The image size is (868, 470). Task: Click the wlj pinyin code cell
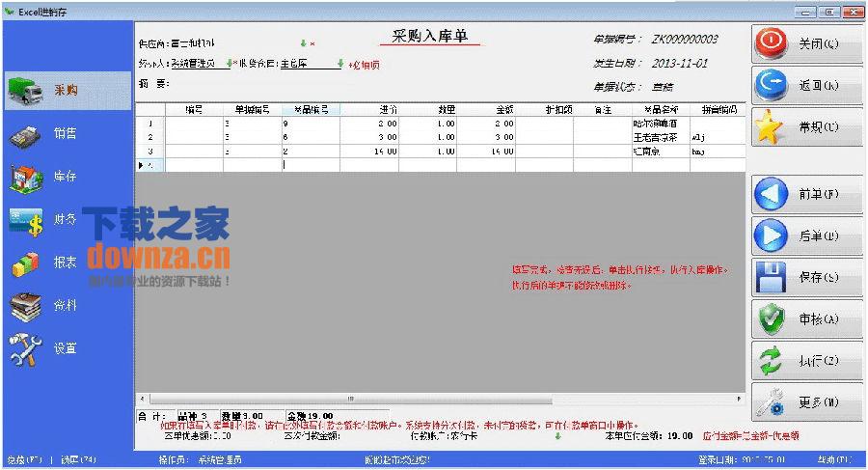718,137
